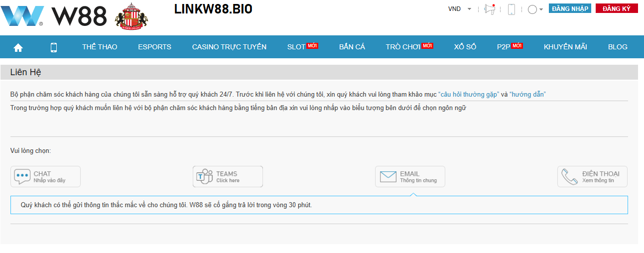Expand the VND currency dropdown

click(460, 9)
